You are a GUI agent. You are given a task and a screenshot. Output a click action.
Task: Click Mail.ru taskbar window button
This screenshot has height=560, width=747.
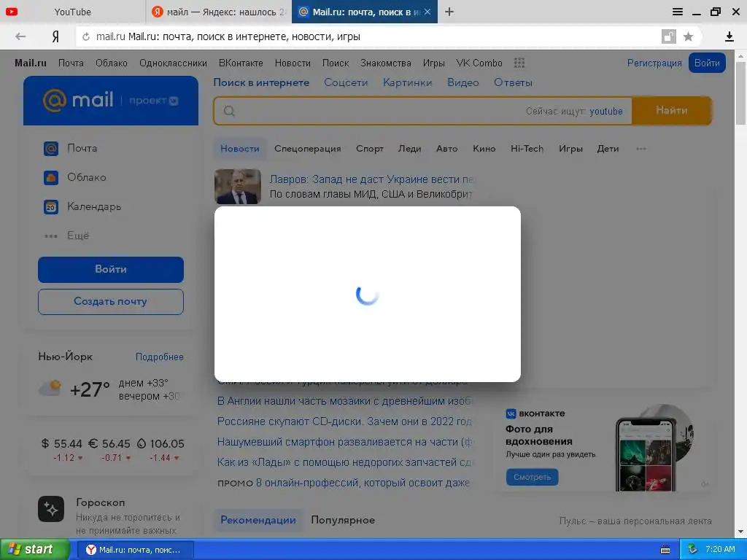135,550
